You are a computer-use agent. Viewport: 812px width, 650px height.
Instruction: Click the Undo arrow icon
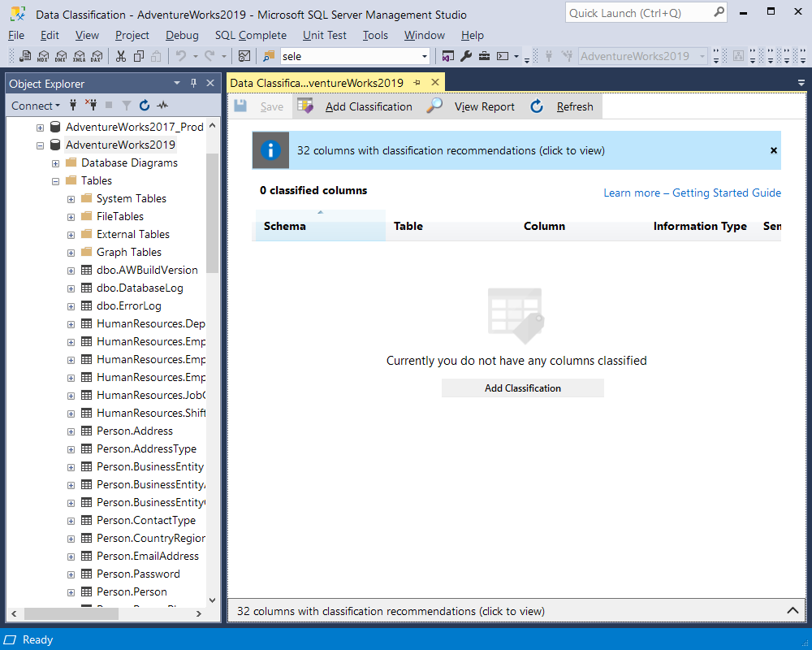click(x=181, y=56)
